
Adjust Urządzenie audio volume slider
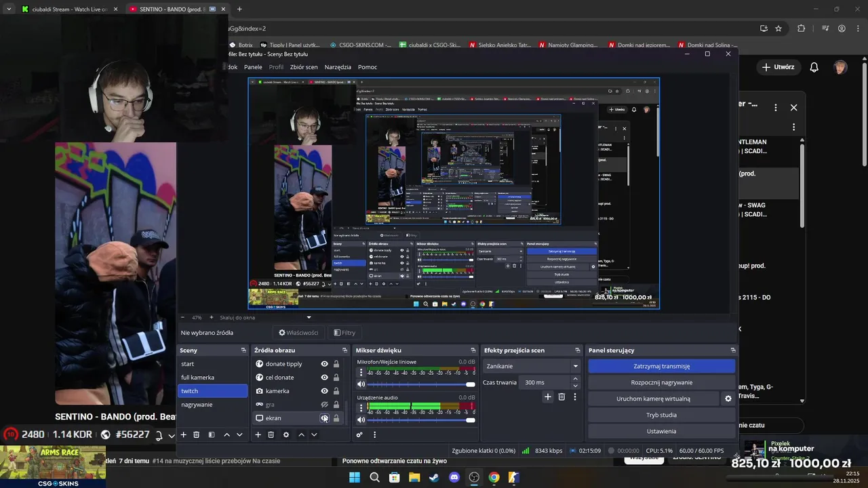(x=421, y=420)
